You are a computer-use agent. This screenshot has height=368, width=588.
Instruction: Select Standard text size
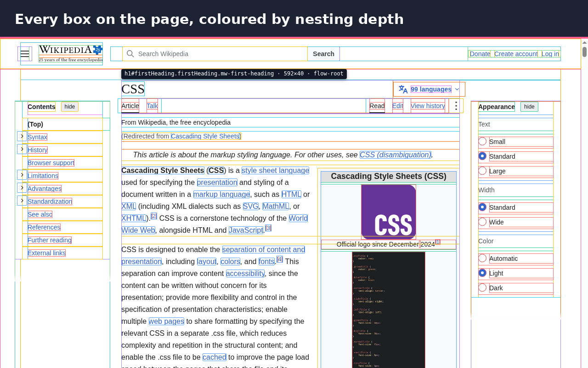[x=482, y=156]
